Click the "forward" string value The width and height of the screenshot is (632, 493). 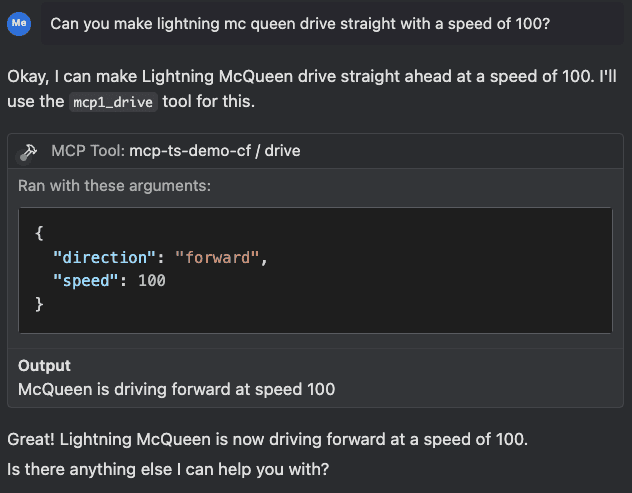(x=217, y=258)
